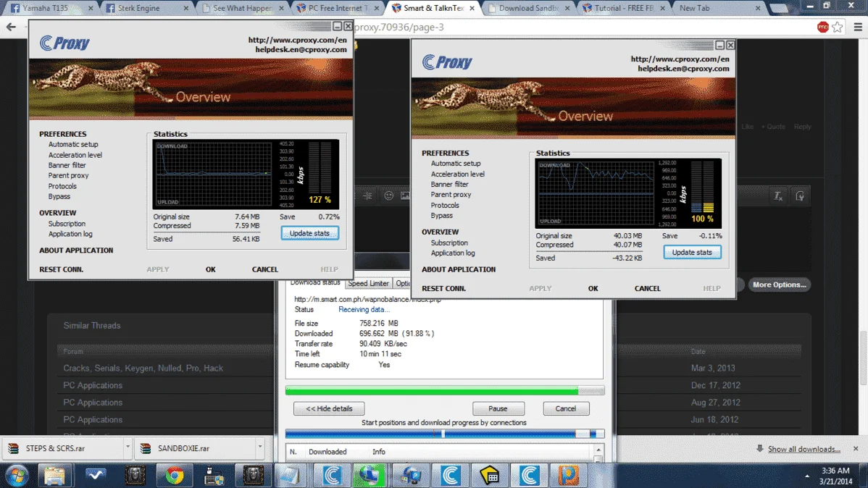Screen dimensions: 868x488
Task: Switch to the Download Sandbox tab
Action: [528, 8]
